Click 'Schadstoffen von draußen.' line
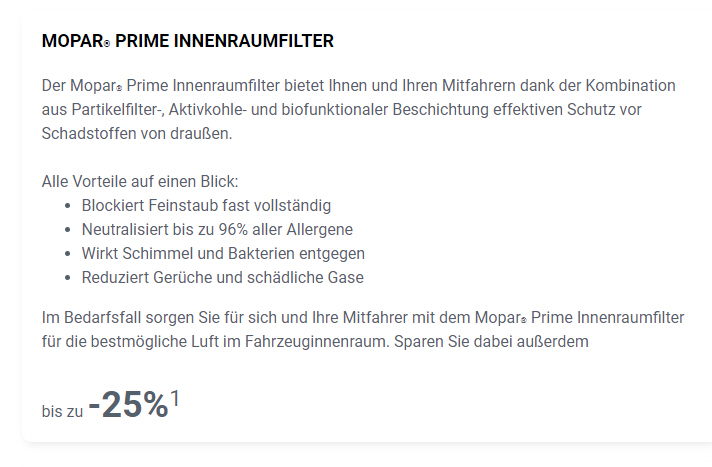 click(137, 134)
